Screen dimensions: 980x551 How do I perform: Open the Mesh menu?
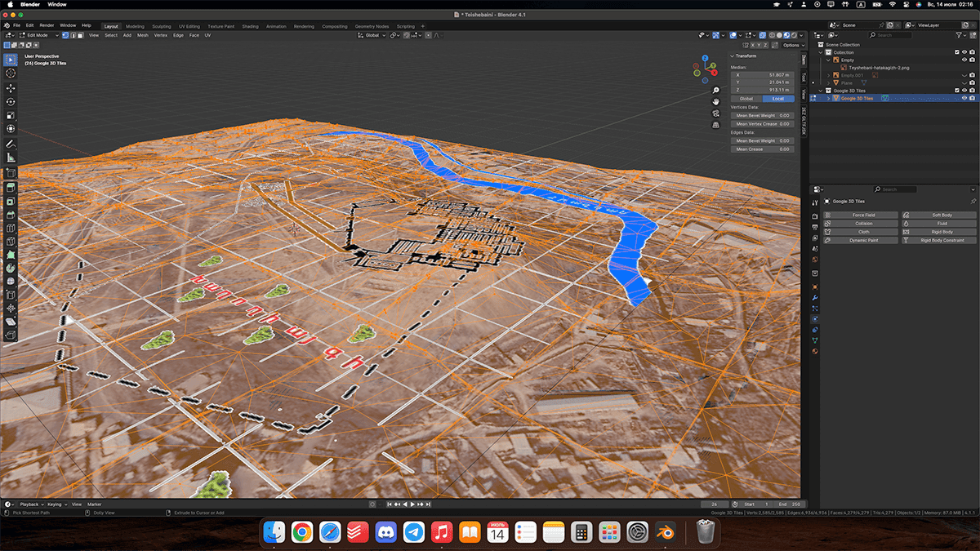143,35
